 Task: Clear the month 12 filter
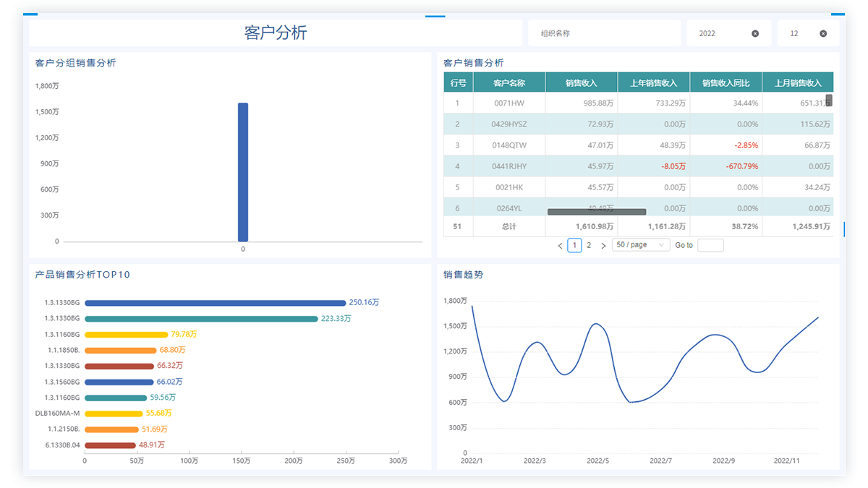(x=823, y=34)
